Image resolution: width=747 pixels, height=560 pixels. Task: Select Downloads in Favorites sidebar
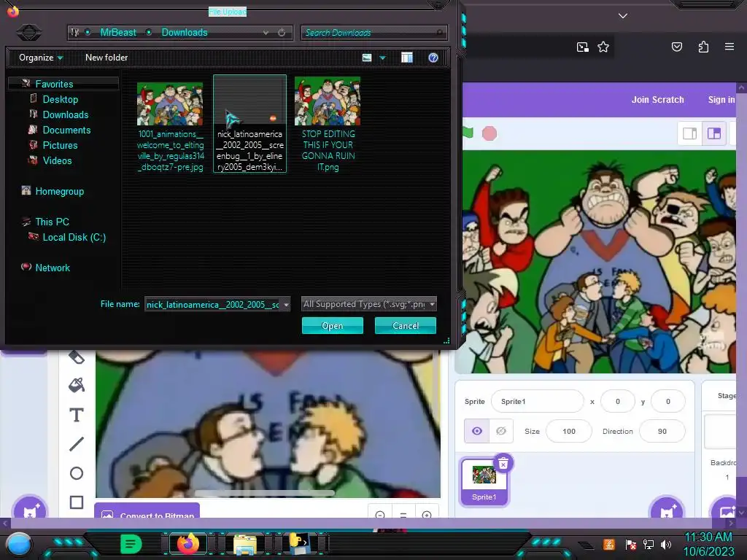[x=65, y=114]
